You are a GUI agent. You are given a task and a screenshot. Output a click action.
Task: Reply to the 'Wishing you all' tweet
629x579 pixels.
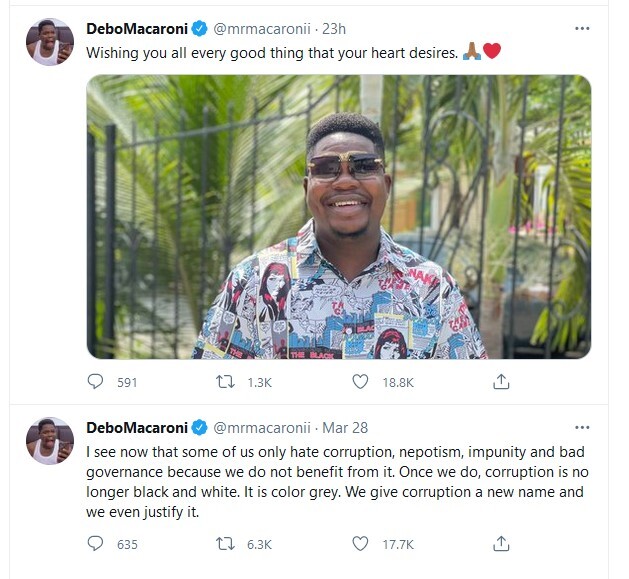[96, 381]
